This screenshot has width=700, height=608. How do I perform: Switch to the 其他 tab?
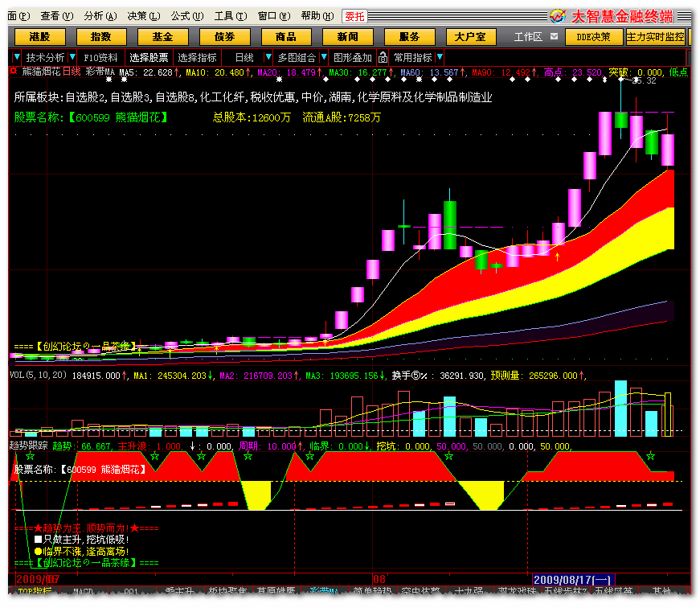(x=661, y=591)
